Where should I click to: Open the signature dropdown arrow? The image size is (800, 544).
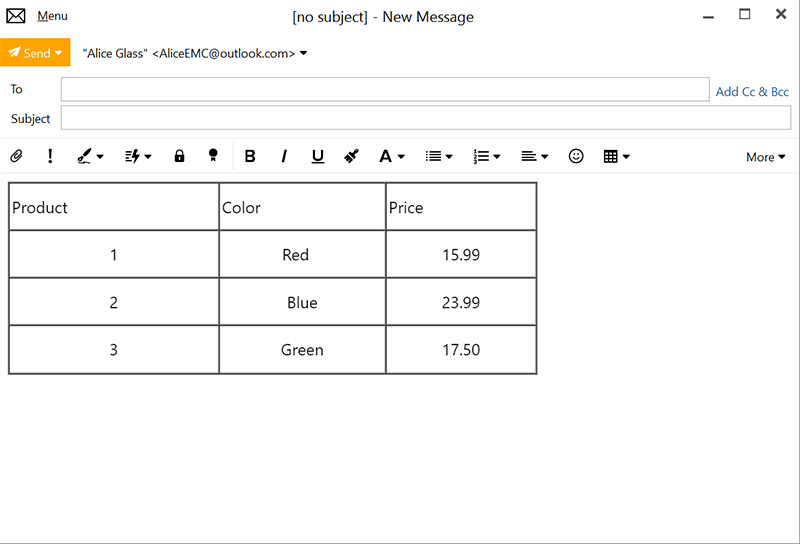(100, 157)
